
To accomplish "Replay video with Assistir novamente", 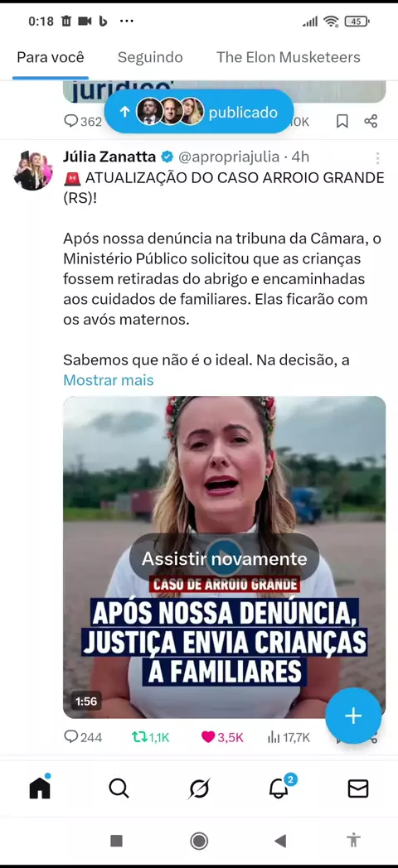I will pyautogui.click(x=224, y=558).
